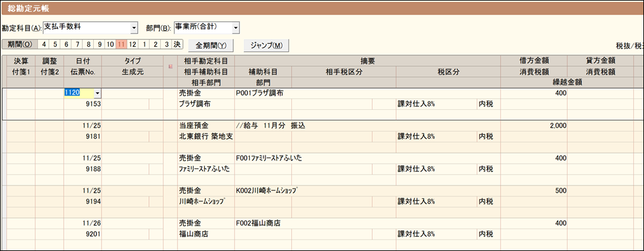
Task: Click the 税区分 column header
Action: (448, 72)
